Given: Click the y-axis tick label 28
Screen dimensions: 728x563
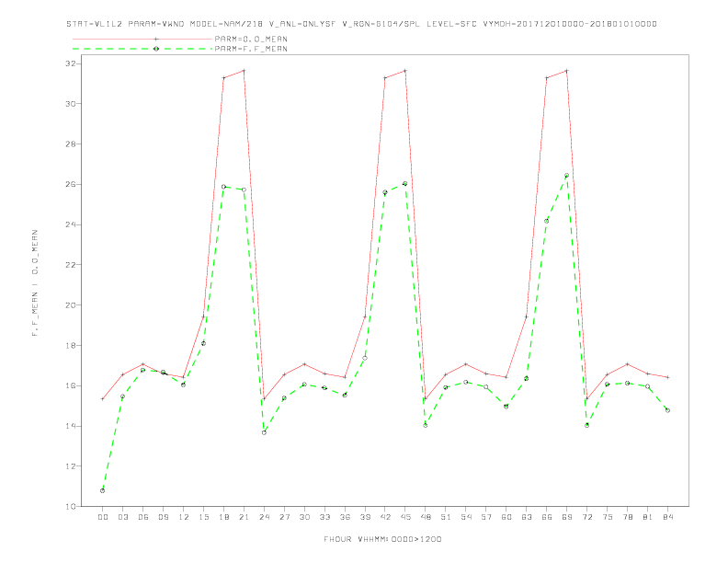Looking at the screenshot, I should point(71,144).
